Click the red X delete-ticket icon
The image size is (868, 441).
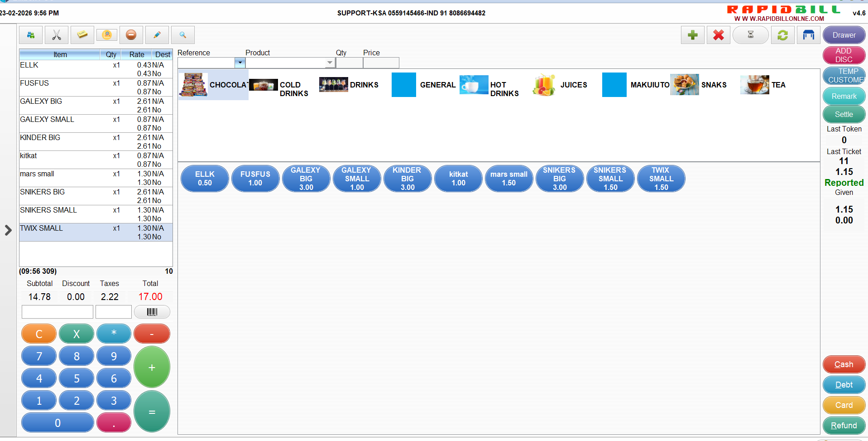(718, 35)
